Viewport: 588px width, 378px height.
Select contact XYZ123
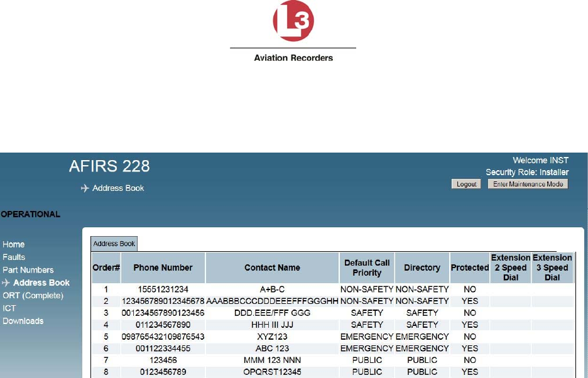[272, 337]
